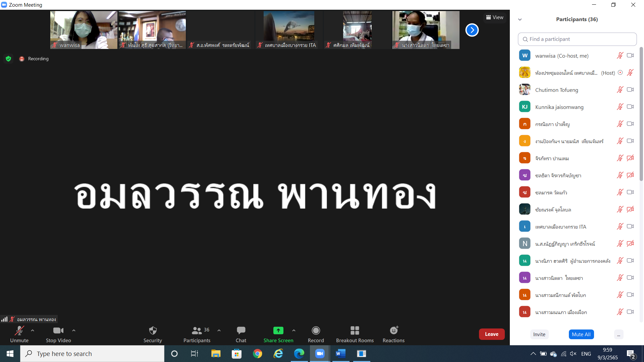Click the Invite button
Viewport: 644px width, 362px height.
point(539,334)
